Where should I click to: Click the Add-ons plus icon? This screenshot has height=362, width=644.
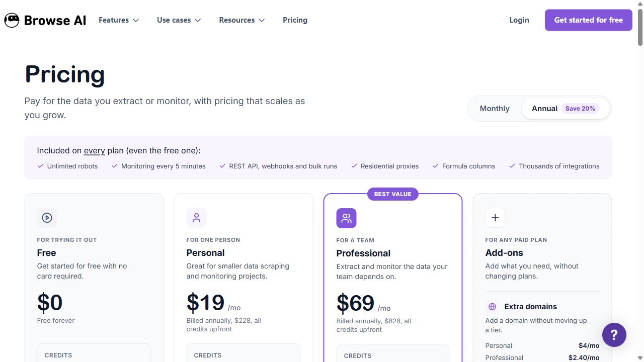pos(495,218)
